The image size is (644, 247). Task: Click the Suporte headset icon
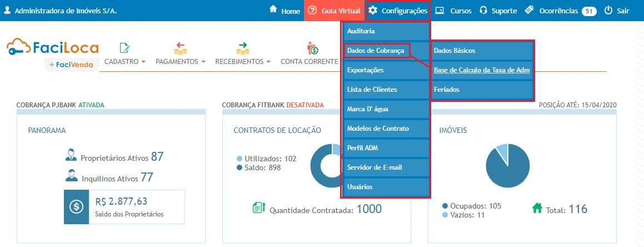[483, 11]
